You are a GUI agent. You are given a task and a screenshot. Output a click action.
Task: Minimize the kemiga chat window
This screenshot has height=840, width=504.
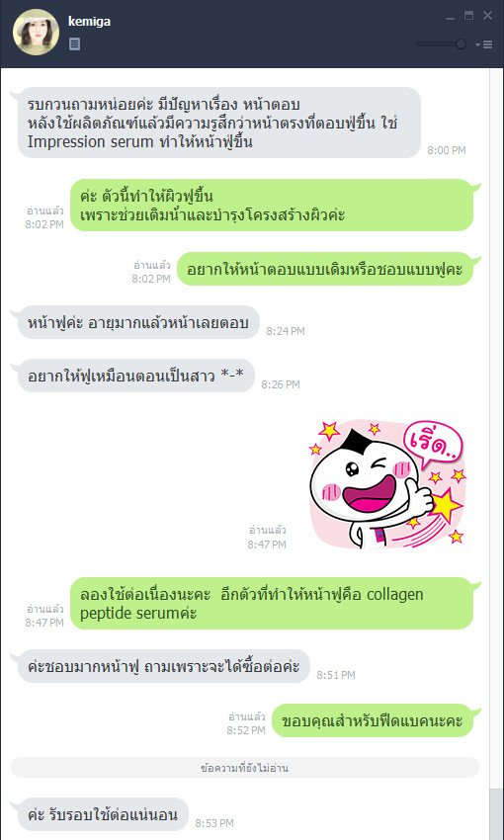[450, 19]
